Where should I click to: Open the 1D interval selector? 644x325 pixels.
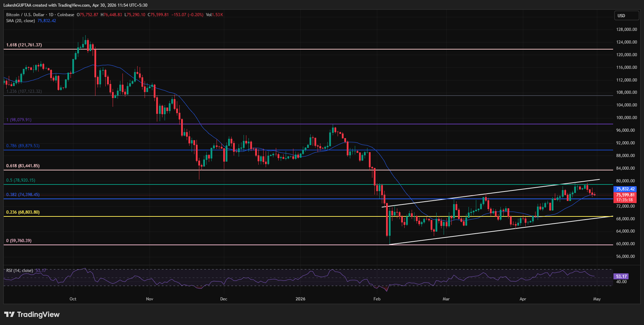pyautogui.click(x=51, y=15)
